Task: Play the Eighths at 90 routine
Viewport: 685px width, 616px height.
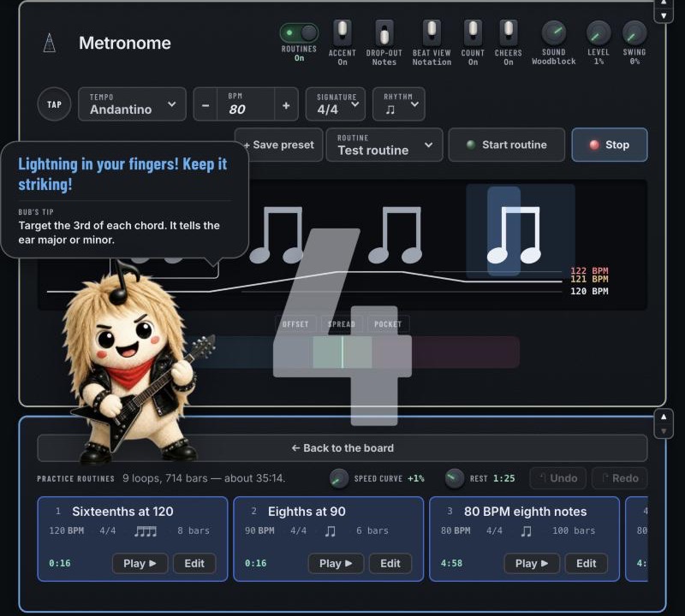Action: pos(336,564)
